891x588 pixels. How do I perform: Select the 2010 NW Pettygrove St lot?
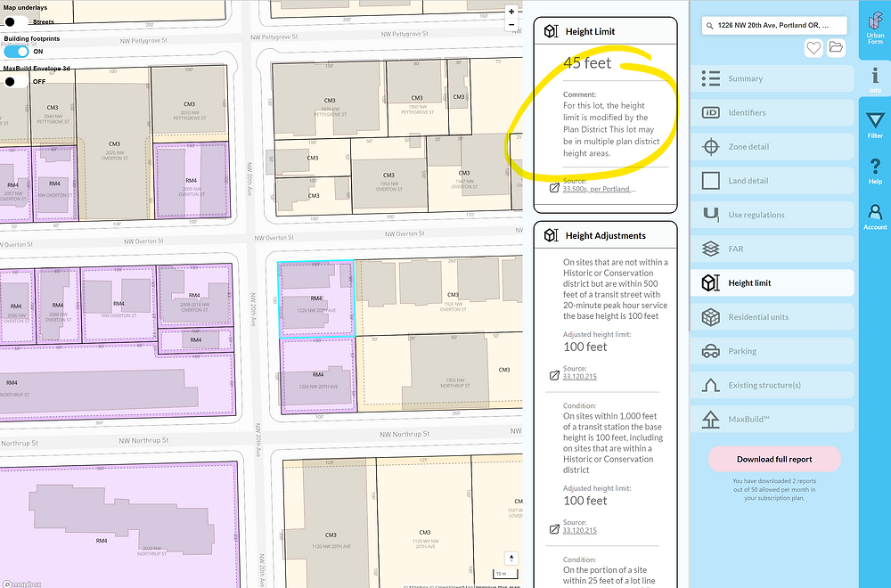point(189,102)
